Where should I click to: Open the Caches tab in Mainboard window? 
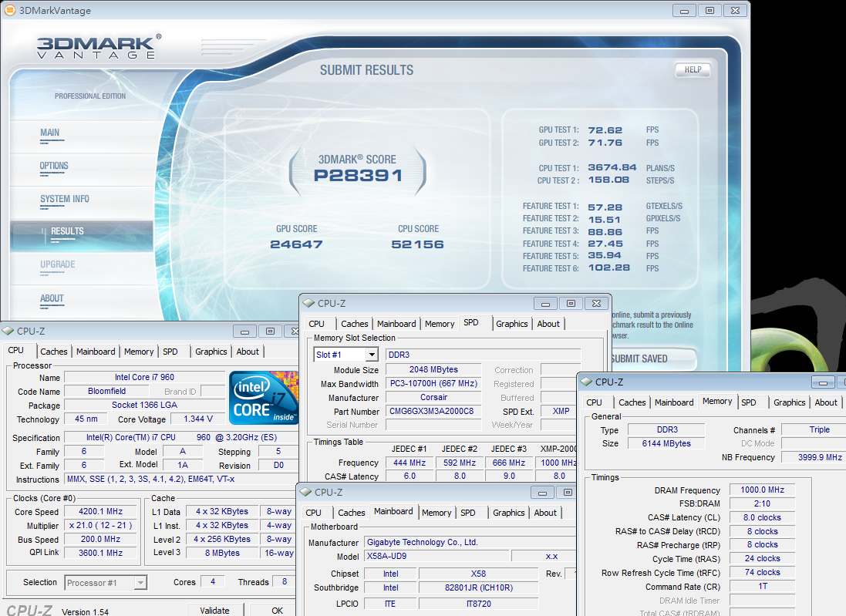[x=351, y=513]
